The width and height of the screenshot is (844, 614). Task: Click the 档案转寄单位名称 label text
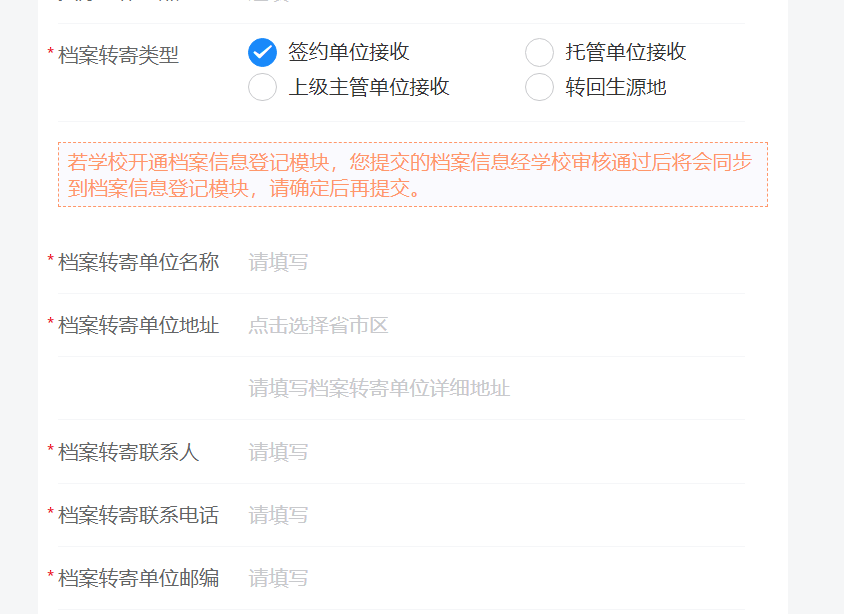tap(138, 262)
